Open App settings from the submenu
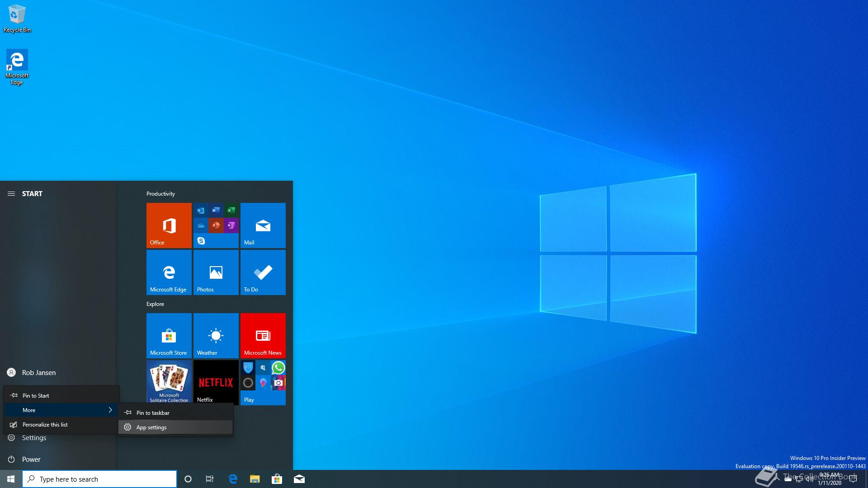Viewport: 868px width, 488px height. (175, 427)
